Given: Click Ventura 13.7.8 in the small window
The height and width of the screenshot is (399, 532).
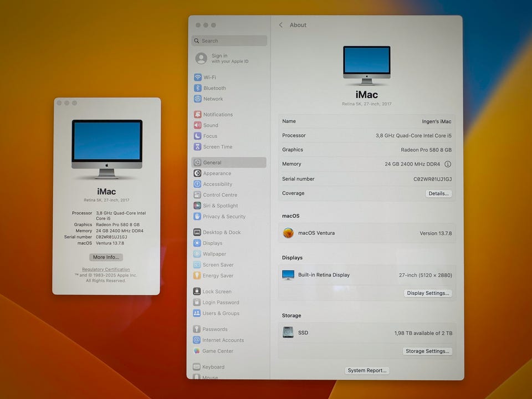Looking at the screenshot, I should (x=110, y=243).
